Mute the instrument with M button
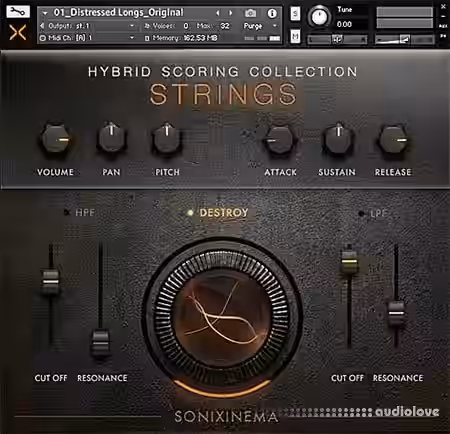Image resolution: width=450 pixels, height=434 pixels. 295,36
